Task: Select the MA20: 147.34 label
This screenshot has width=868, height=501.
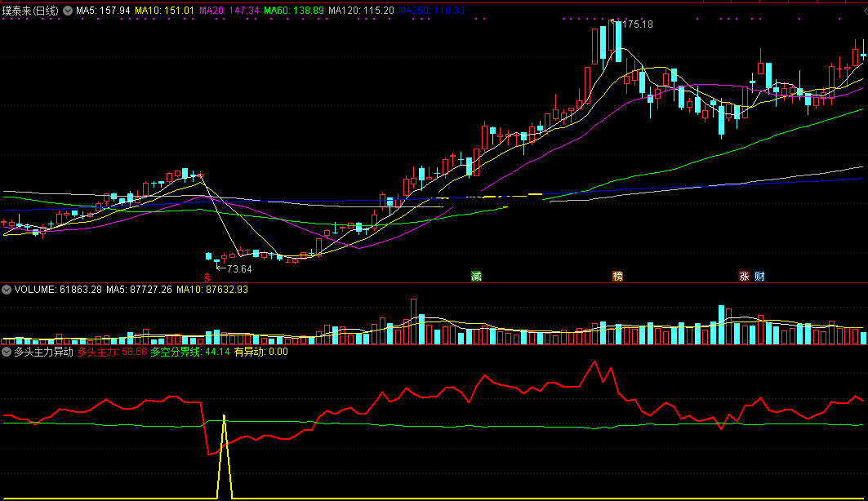Action: click(229, 11)
